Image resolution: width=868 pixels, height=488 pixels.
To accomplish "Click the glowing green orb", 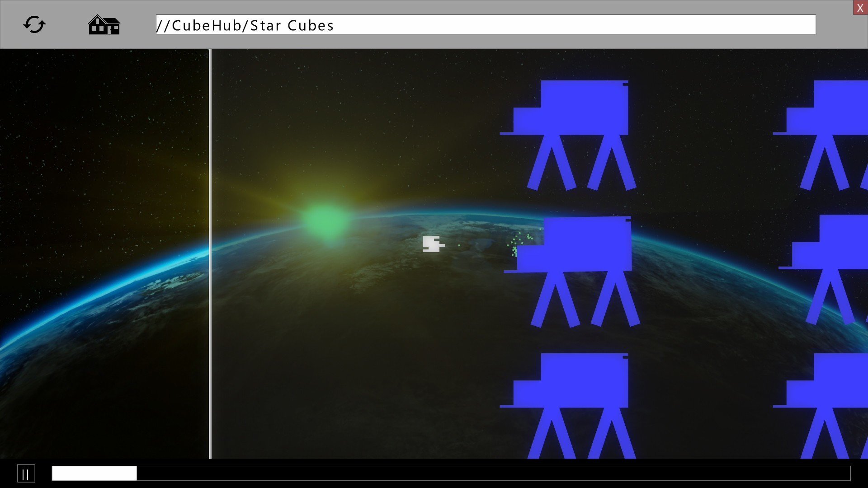I will pos(325,221).
